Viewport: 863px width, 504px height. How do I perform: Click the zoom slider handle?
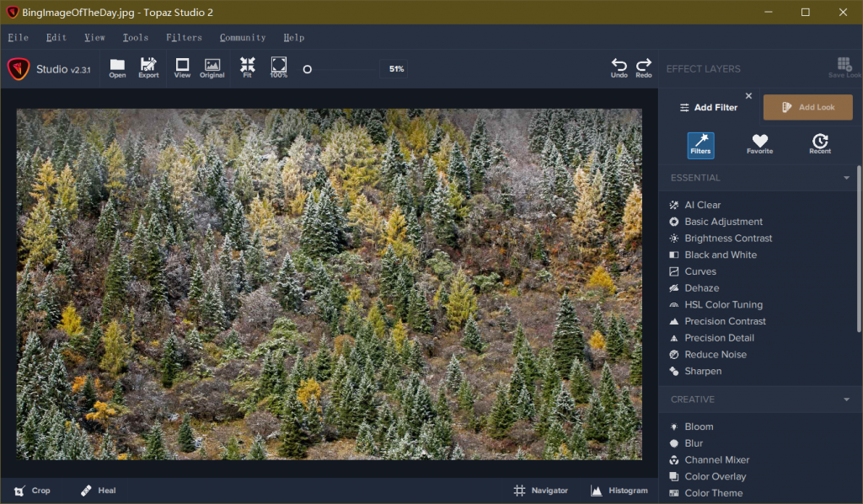(x=308, y=69)
